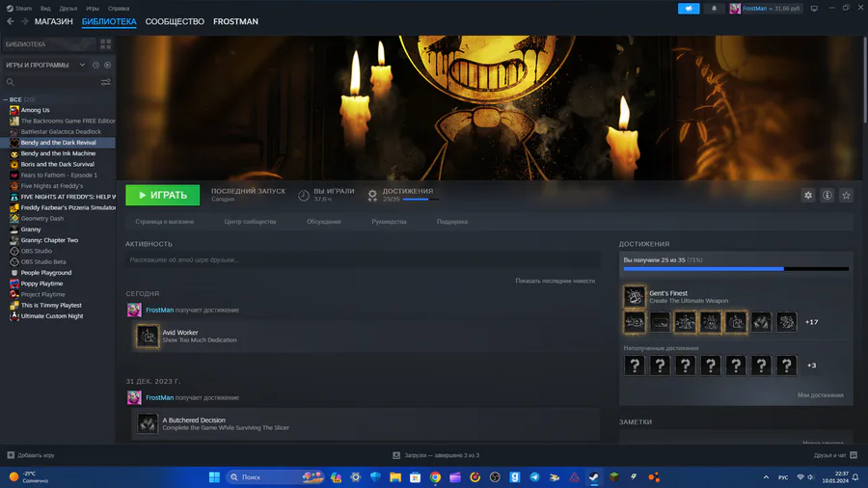Click the achievements progress bar in panel

pyautogui.click(x=736, y=269)
